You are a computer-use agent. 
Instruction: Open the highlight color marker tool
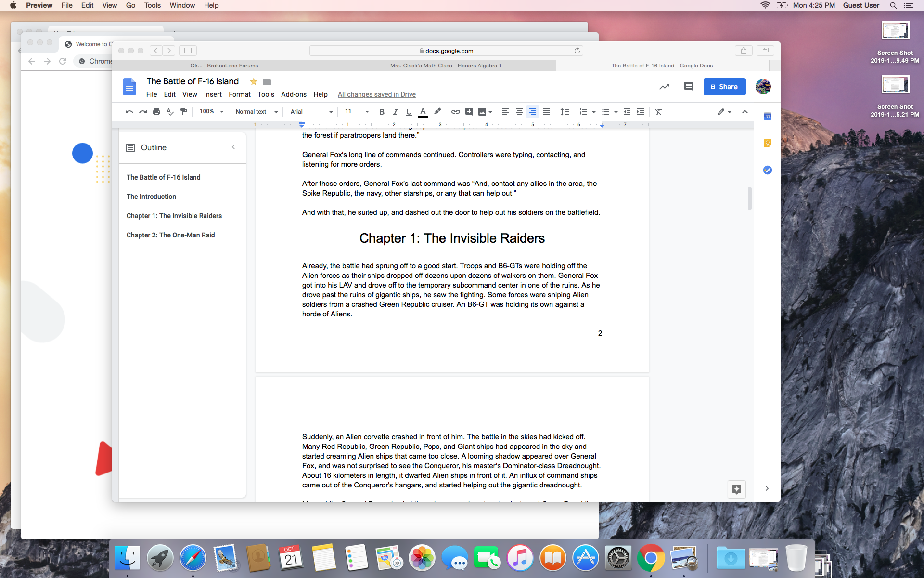click(437, 112)
